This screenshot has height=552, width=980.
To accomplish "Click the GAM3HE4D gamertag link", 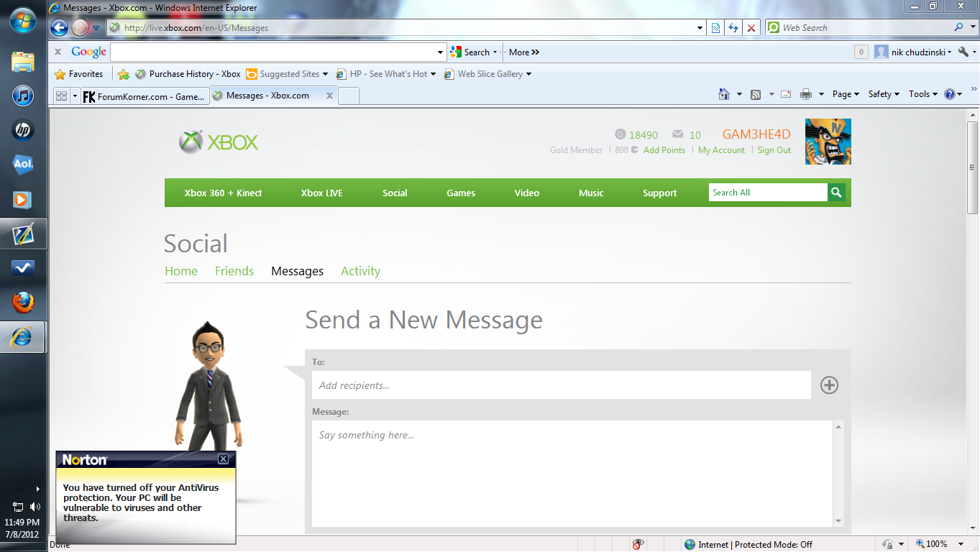I will (756, 134).
